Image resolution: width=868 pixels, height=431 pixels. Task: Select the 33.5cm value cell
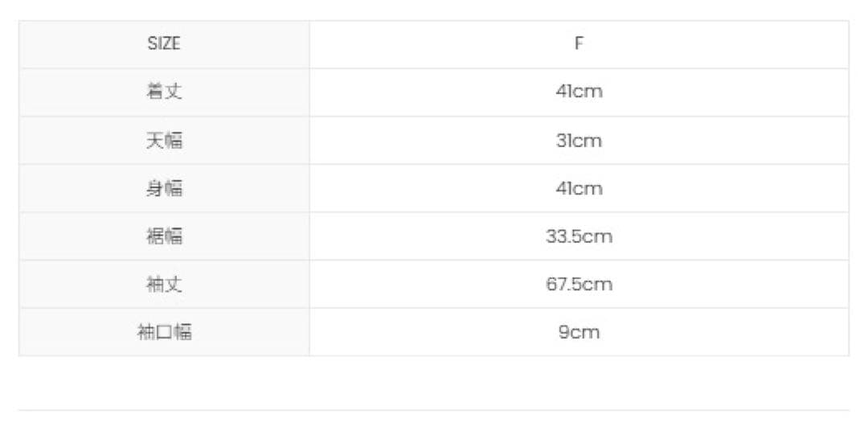coord(579,236)
